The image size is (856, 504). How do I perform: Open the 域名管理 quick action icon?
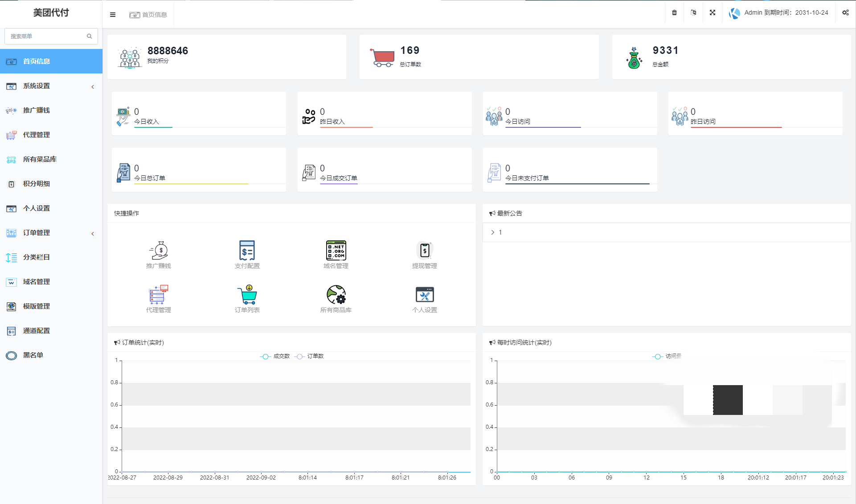click(336, 251)
